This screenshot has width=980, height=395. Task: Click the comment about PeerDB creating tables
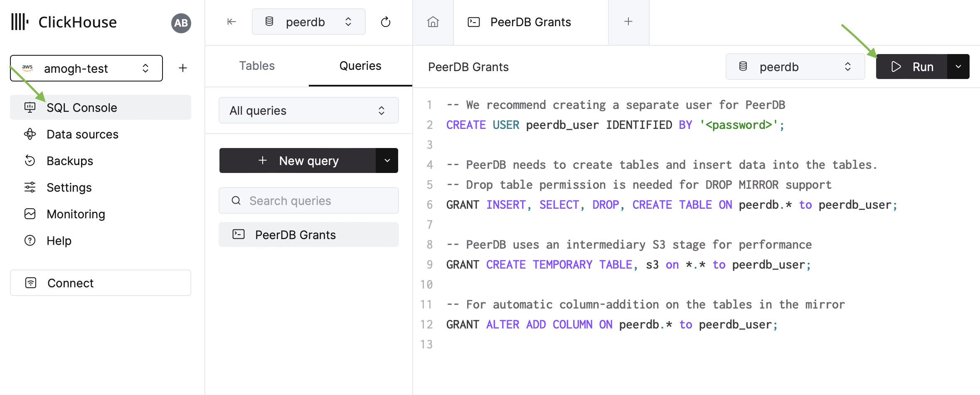point(662,165)
